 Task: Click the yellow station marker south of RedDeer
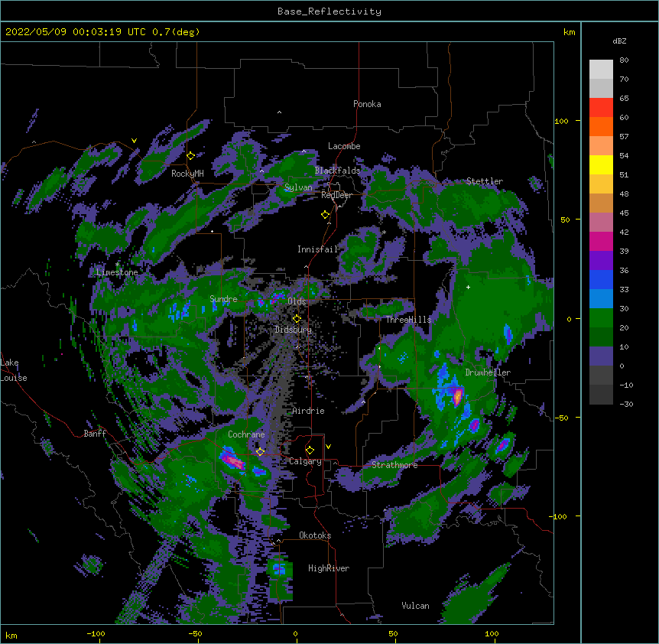(x=326, y=215)
